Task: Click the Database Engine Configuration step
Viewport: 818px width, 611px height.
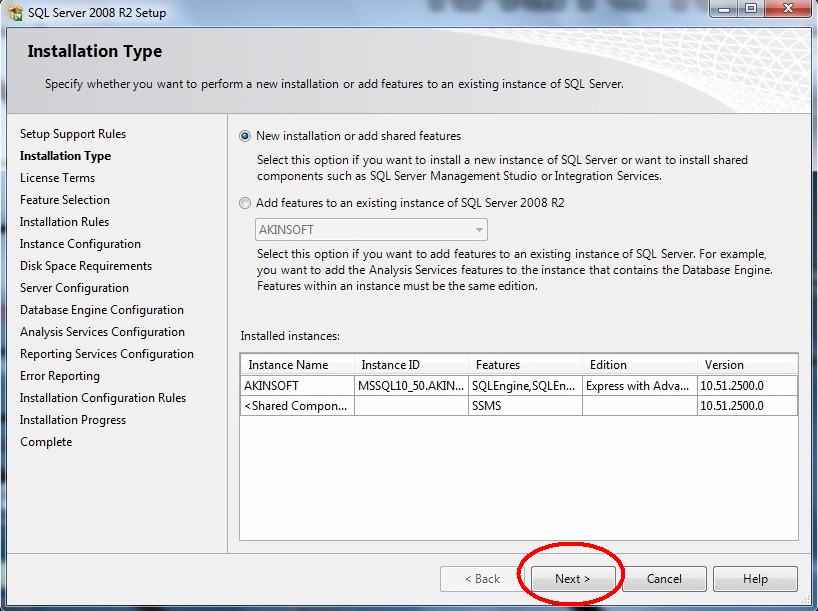Action: point(102,310)
